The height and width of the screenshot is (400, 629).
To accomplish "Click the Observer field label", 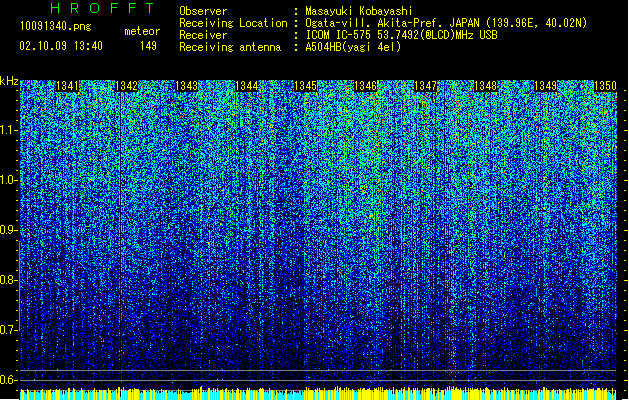I will pos(203,11).
